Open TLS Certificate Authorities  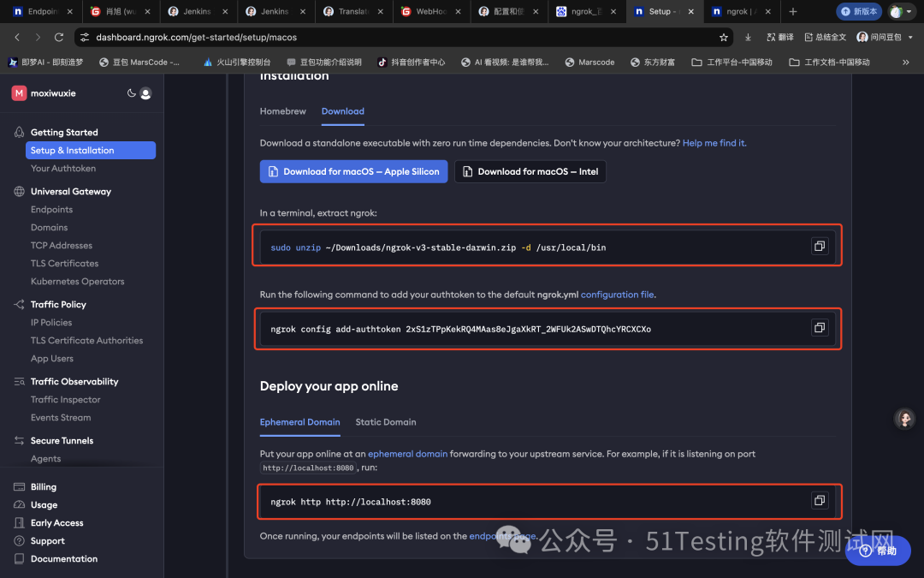(86, 340)
